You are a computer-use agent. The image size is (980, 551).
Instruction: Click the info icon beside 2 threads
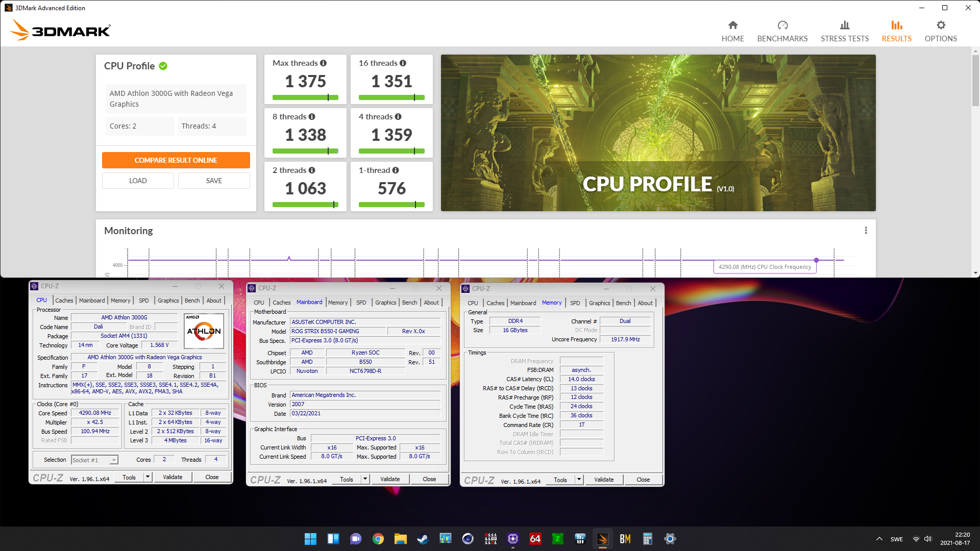[312, 170]
